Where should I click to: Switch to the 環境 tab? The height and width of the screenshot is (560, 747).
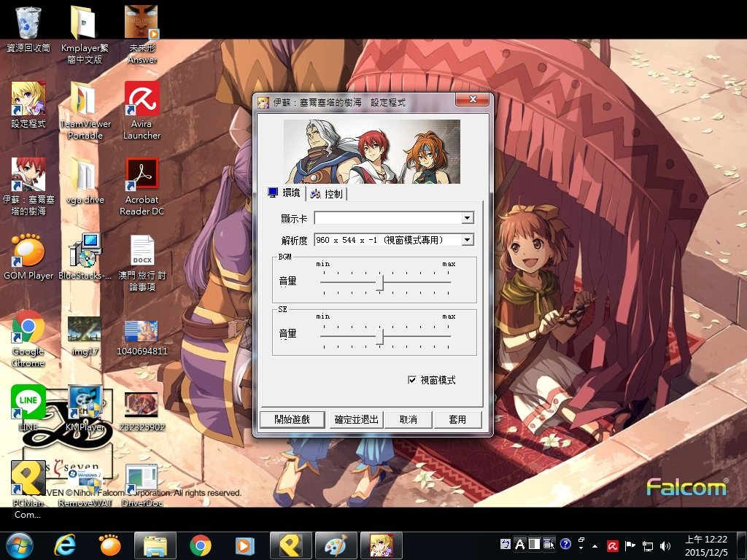285,192
